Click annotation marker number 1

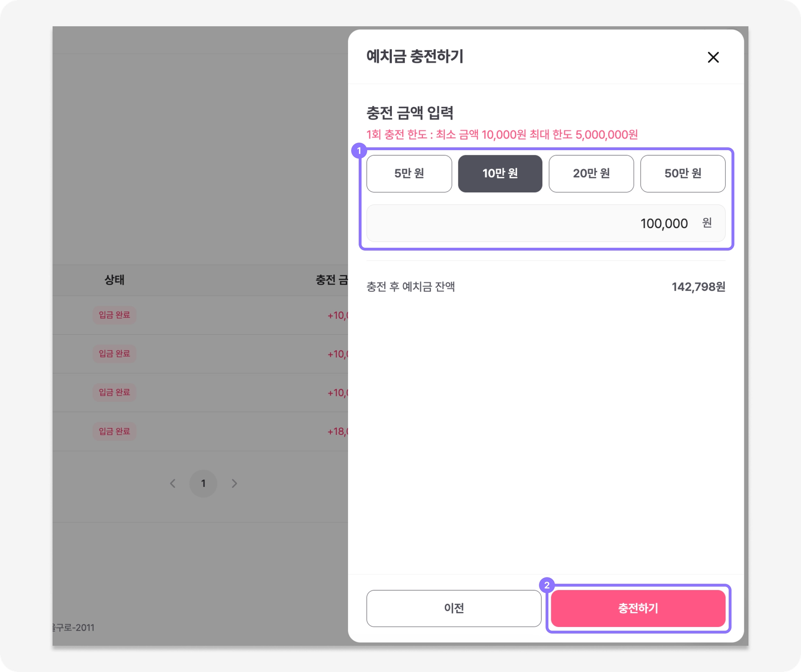(359, 151)
